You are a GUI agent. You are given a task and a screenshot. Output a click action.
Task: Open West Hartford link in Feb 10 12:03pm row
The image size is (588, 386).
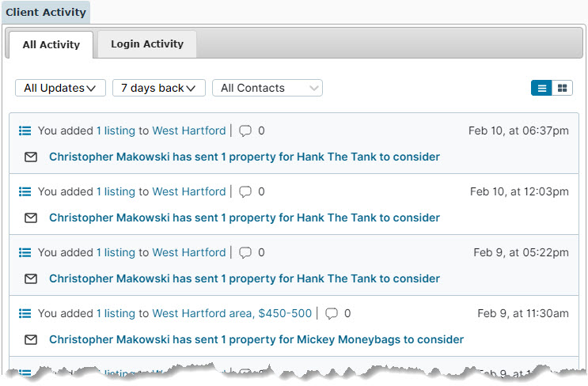pyautogui.click(x=189, y=192)
